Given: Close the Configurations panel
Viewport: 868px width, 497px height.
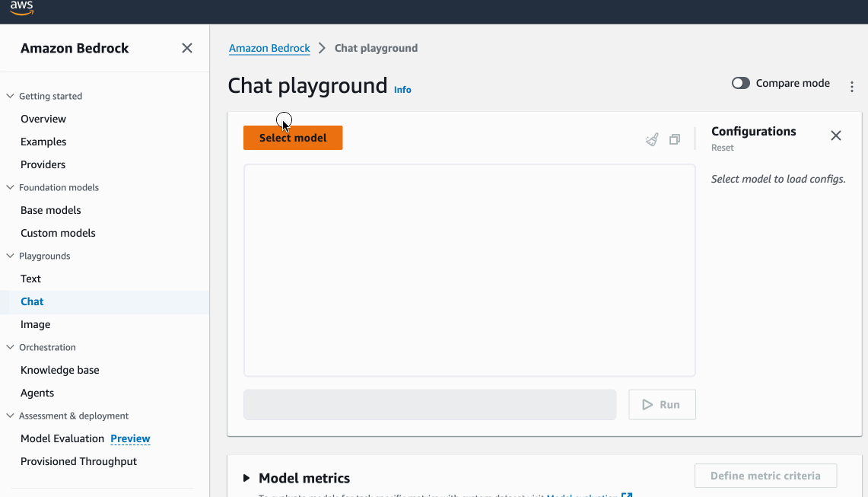Looking at the screenshot, I should (835, 135).
